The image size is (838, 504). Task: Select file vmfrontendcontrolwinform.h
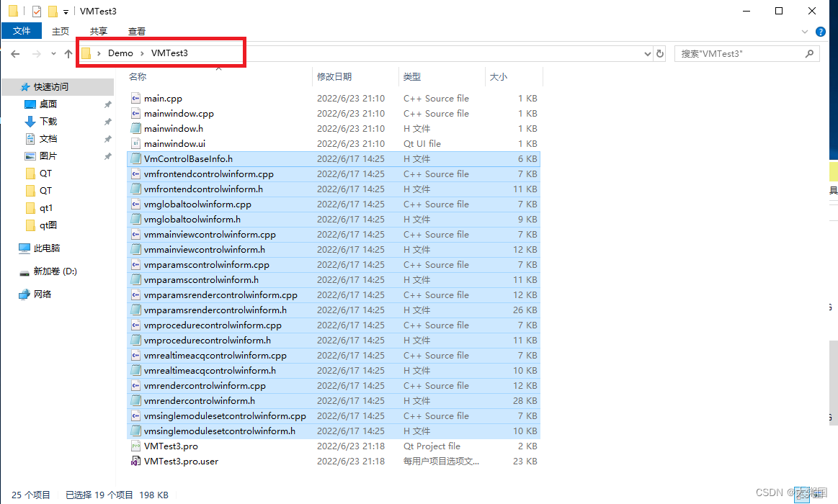pos(334,189)
